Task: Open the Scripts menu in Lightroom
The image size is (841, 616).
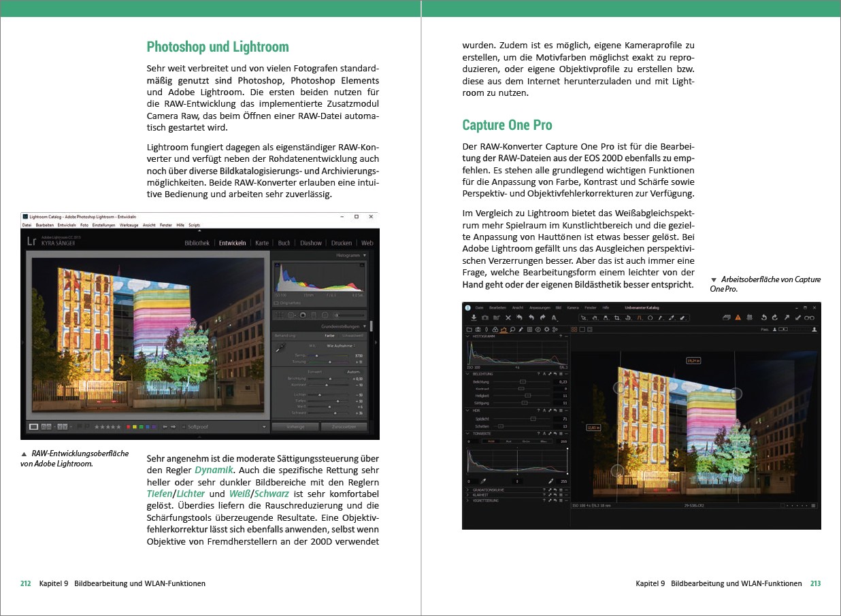Action: 194,224
